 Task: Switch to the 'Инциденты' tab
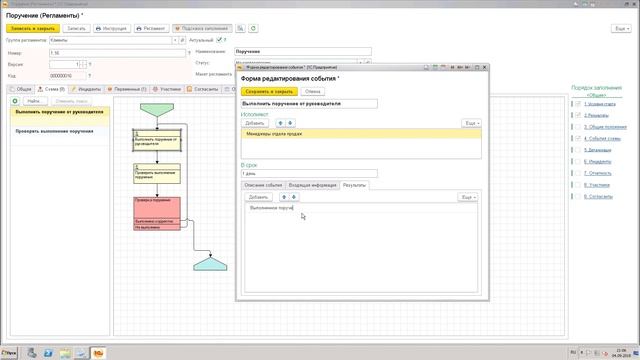(x=86, y=89)
